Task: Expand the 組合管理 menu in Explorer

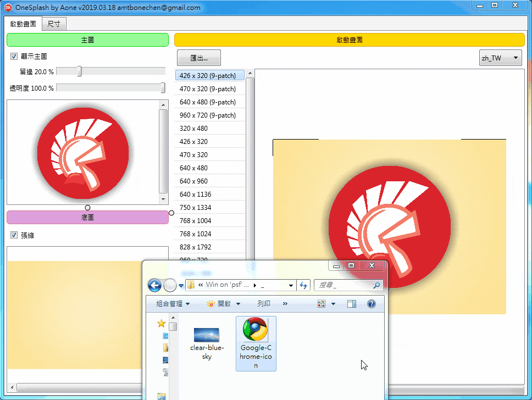Action: pyautogui.click(x=173, y=304)
